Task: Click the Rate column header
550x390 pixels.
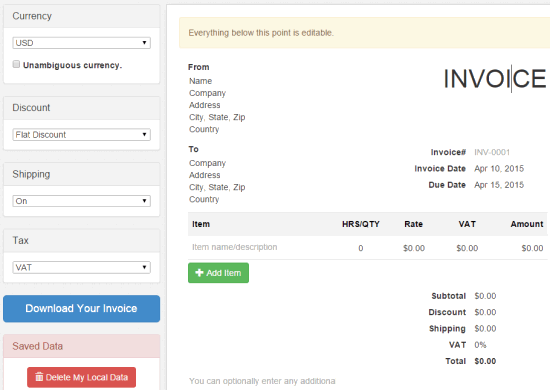Action: point(414,224)
